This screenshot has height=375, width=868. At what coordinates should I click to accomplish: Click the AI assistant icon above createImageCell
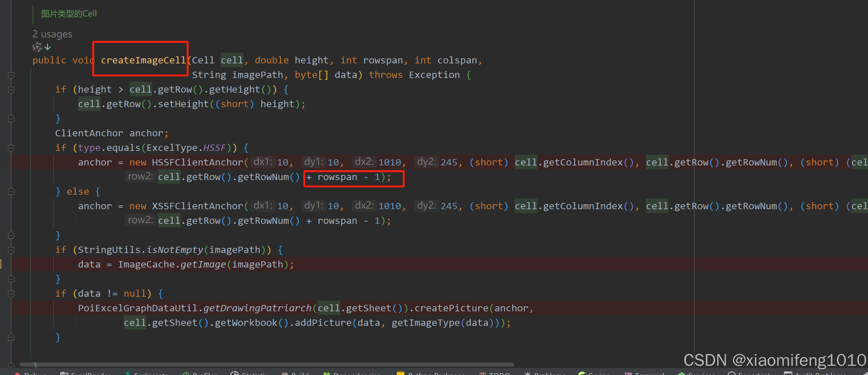click(37, 47)
